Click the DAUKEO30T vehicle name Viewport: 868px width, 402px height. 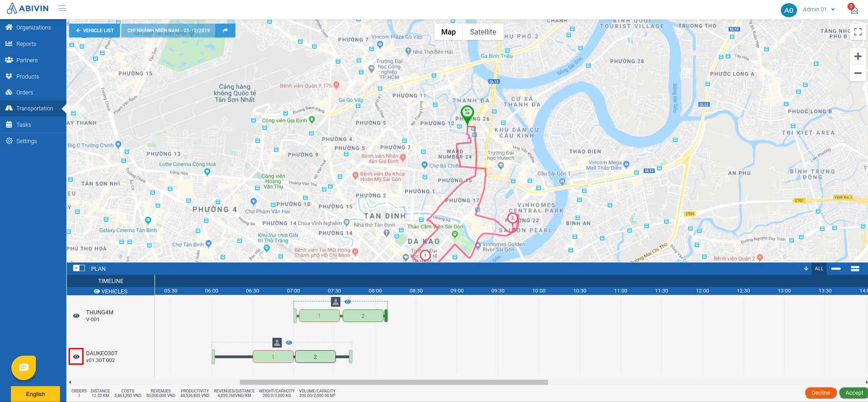tap(102, 353)
